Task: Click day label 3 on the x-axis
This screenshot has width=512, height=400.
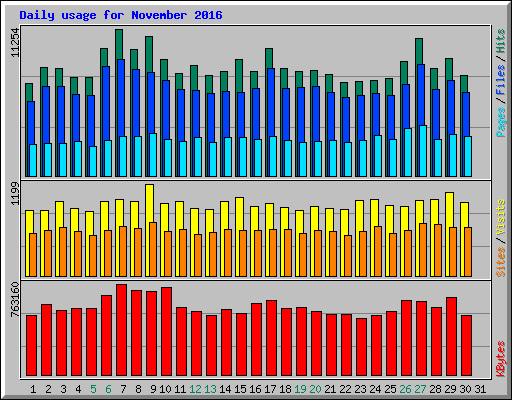Action: click(63, 389)
